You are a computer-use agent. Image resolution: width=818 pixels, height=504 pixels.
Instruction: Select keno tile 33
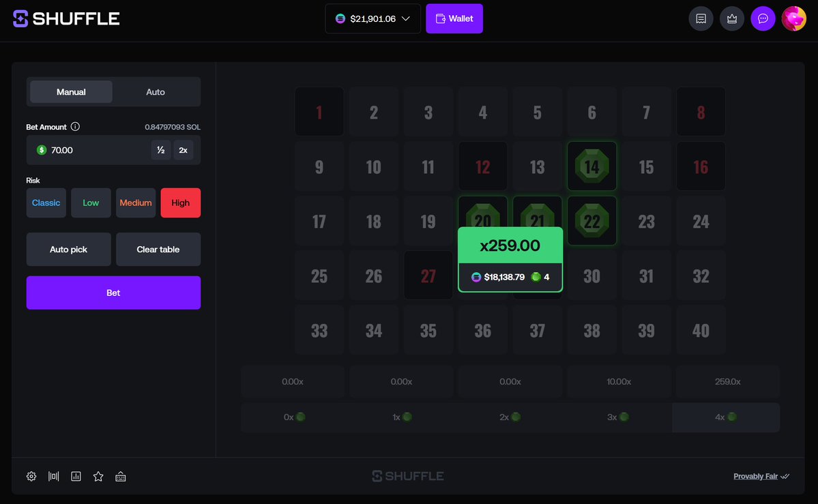point(319,329)
